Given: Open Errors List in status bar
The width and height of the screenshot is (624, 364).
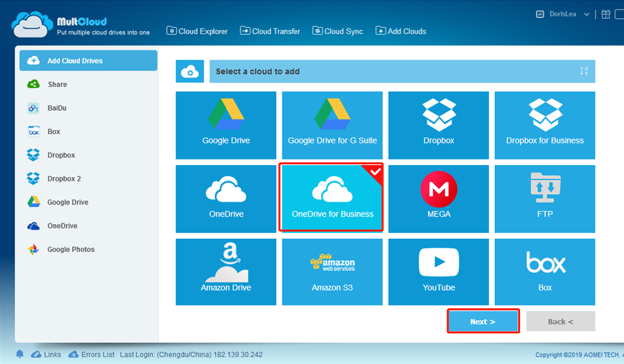Looking at the screenshot, I should pyautogui.click(x=92, y=354).
